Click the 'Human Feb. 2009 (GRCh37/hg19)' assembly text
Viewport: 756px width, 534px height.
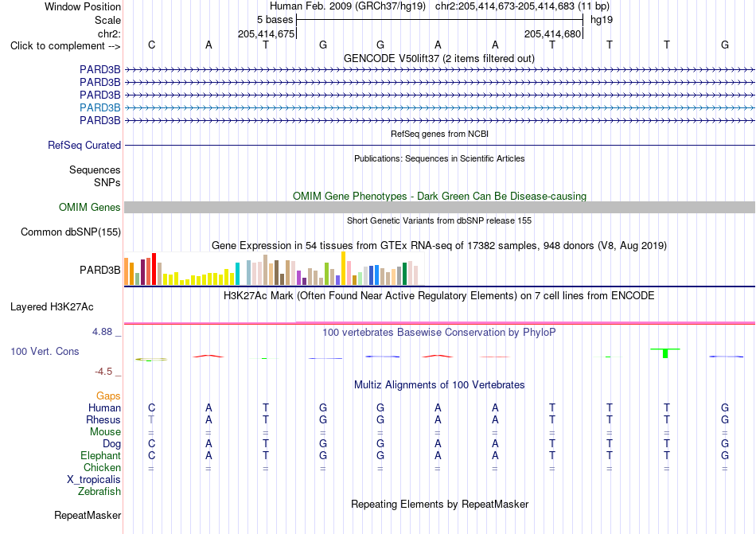click(x=348, y=6)
